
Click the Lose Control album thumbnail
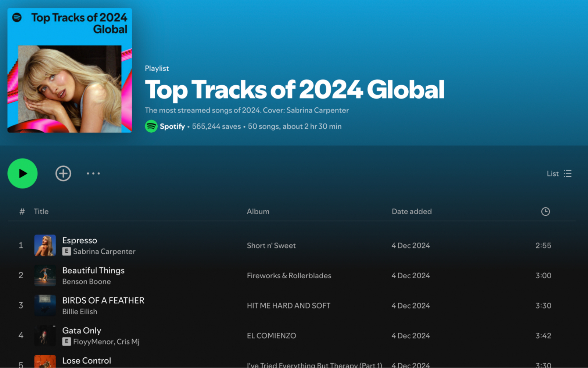coord(45,361)
